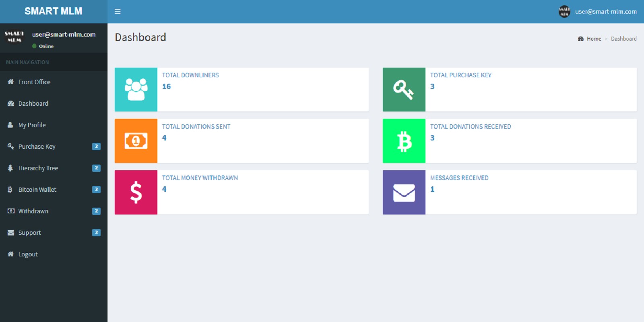The image size is (644, 322).
Task: Go to My Profile menu item
Action: tap(54, 125)
